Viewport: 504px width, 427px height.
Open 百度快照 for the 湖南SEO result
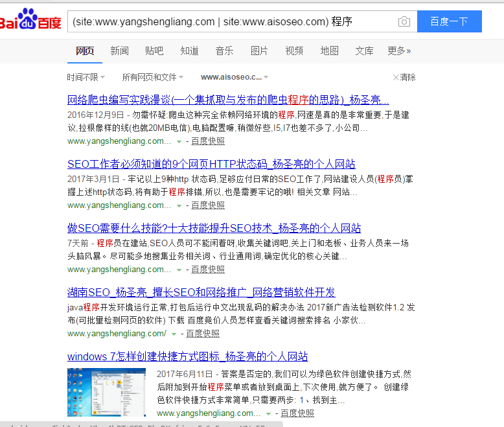(203, 334)
